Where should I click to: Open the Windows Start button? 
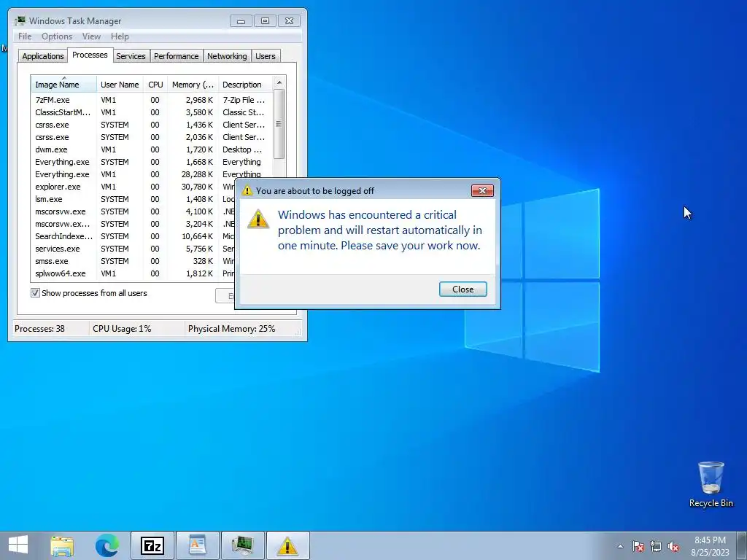(18, 545)
